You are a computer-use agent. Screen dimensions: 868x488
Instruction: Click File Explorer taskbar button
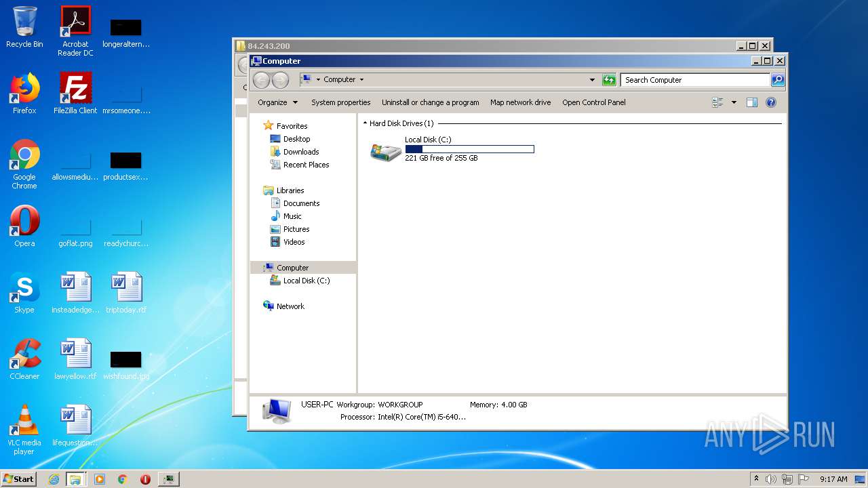click(x=75, y=479)
